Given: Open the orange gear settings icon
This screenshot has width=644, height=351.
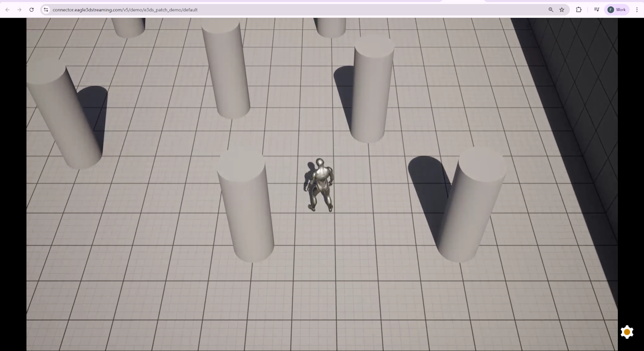Looking at the screenshot, I should pyautogui.click(x=627, y=332).
